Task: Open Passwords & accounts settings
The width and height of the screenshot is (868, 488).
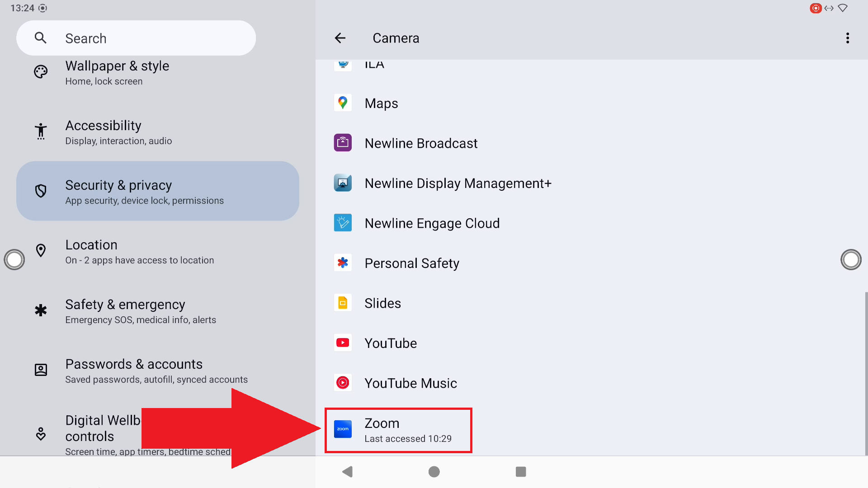Action: [x=157, y=371]
